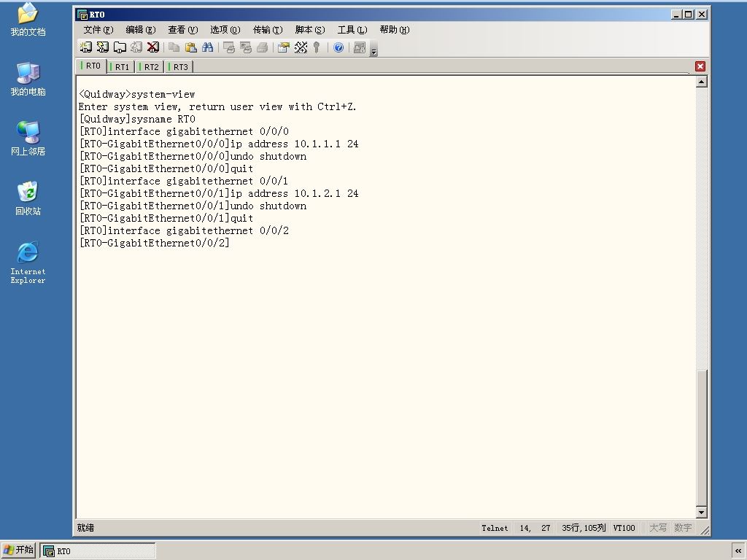
Task: Click the <Quidway>system-view line
Action: pyautogui.click(x=136, y=94)
